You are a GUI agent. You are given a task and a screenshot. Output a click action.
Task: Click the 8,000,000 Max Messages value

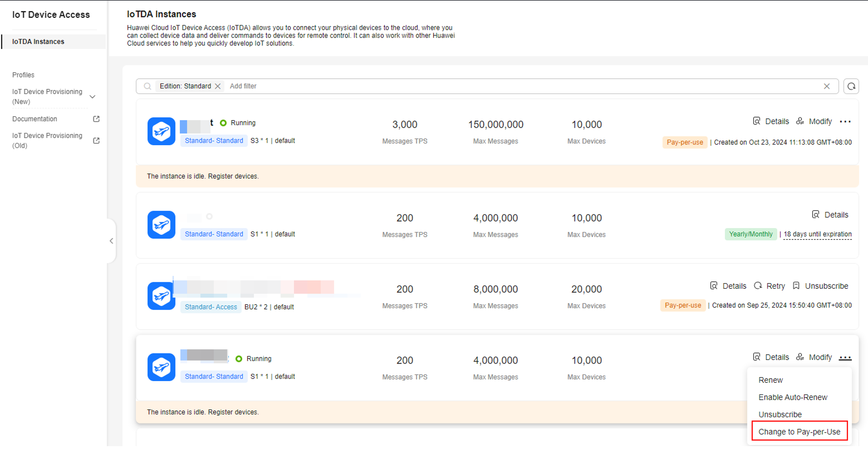tap(496, 289)
